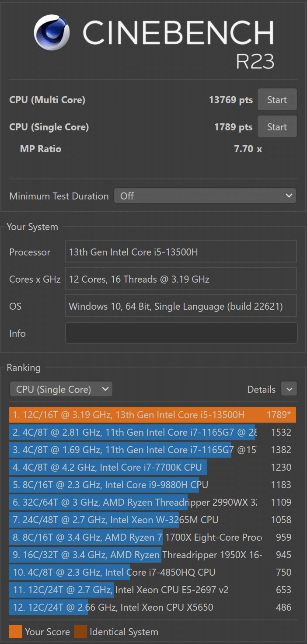Image resolution: width=307 pixels, height=644 pixels.
Task: Click the Info text field
Action: tap(181, 333)
